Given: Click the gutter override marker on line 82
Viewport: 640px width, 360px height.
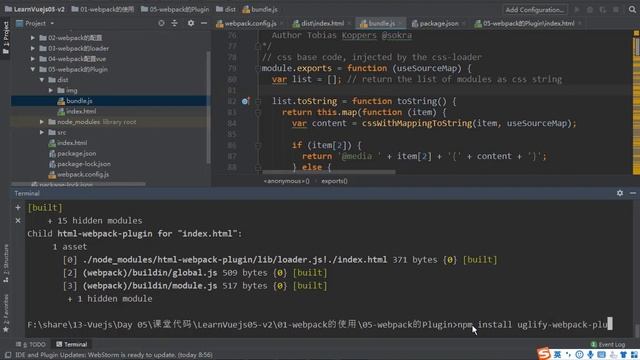Looking at the screenshot, I should pyautogui.click(x=245, y=101).
